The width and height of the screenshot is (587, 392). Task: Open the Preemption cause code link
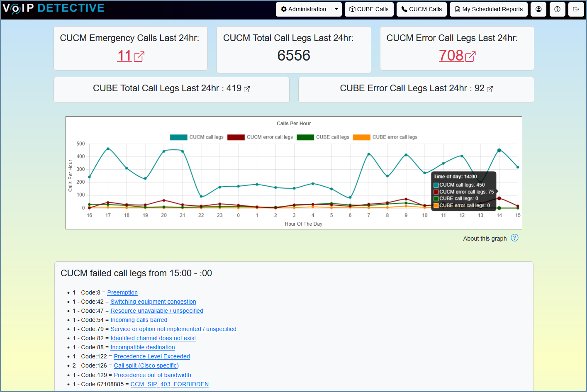[122, 292]
